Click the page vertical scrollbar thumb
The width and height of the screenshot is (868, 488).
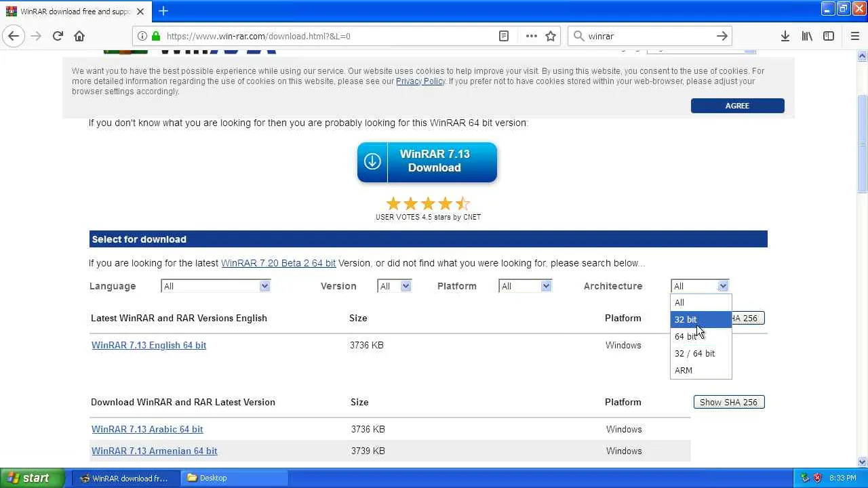click(863, 144)
